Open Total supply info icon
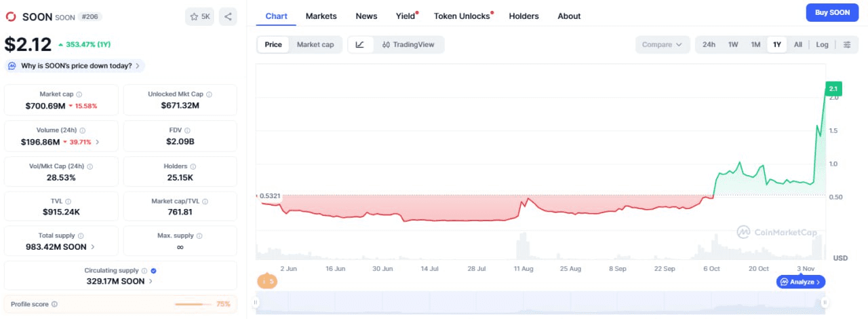This screenshot has height=319, width=868. pos(80,236)
